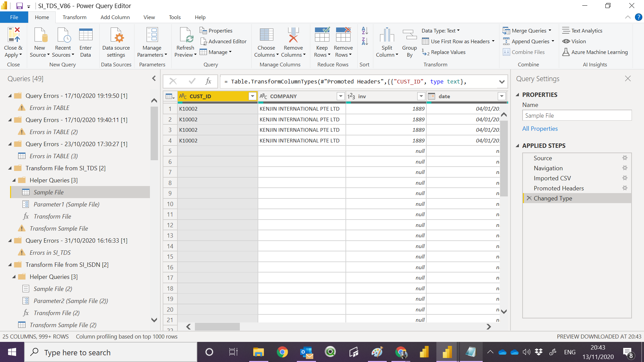
Task: Click the Remove Rows icon
Action: point(343,35)
